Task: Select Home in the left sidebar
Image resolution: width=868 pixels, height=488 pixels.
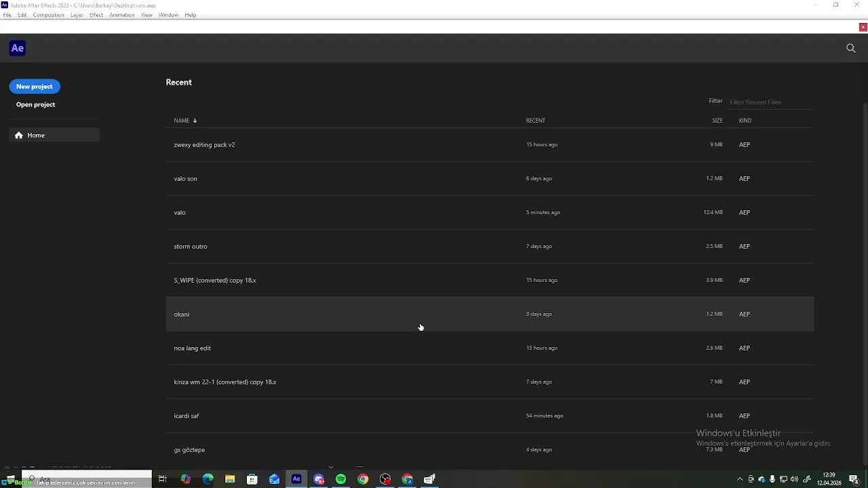Action: (x=54, y=136)
